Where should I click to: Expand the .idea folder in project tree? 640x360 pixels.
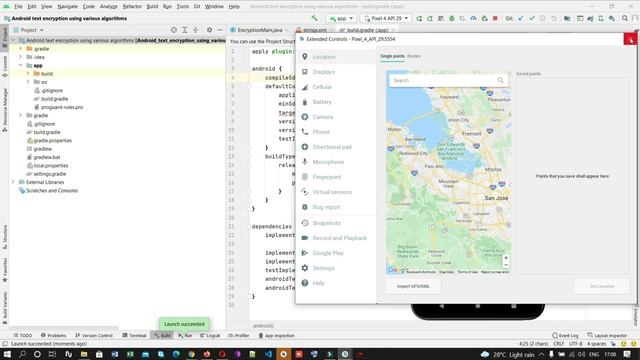(x=20, y=57)
